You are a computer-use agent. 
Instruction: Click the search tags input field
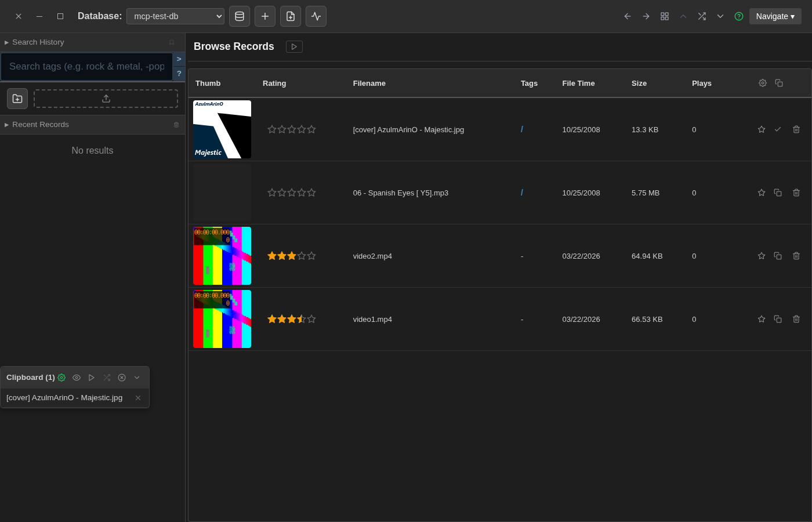(x=87, y=67)
